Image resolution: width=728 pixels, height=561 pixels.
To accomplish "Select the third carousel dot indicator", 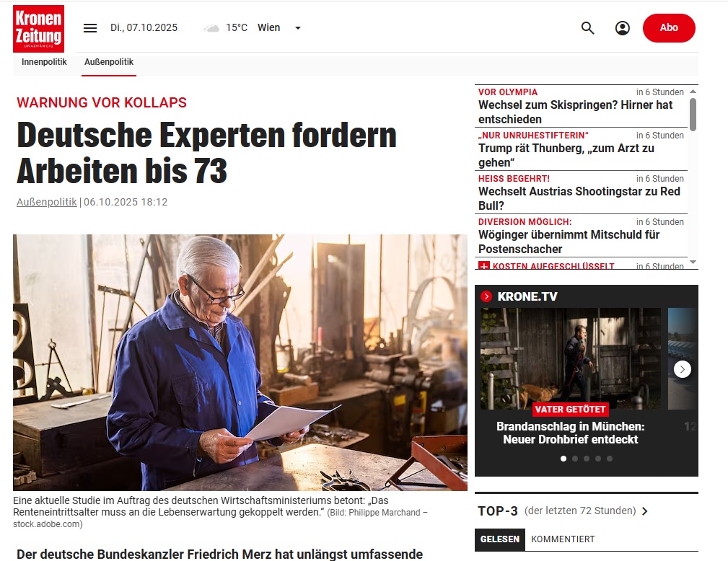I will pyautogui.click(x=587, y=459).
